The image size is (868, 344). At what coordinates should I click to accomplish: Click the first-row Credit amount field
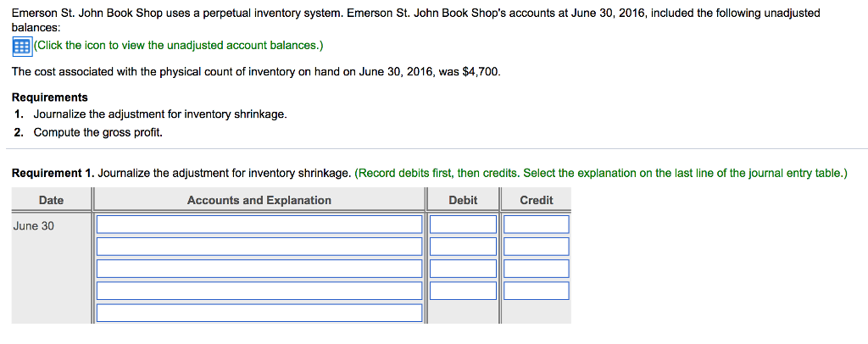tap(536, 225)
